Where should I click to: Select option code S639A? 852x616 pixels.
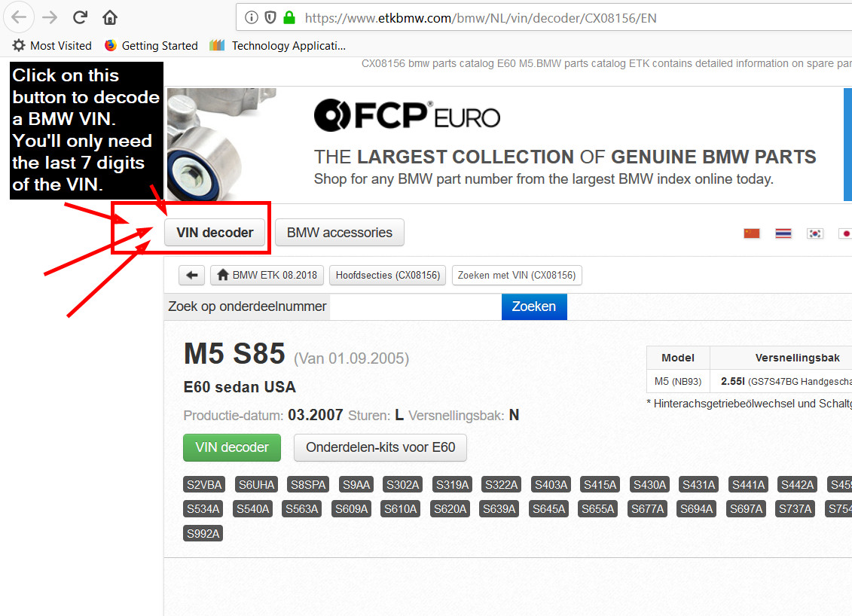pos(499,509)
